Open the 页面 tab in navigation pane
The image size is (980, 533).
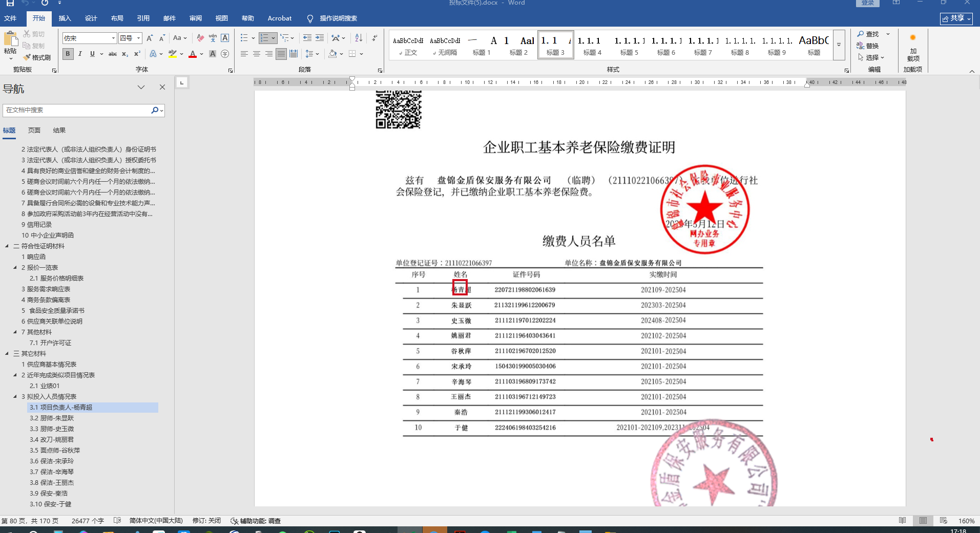(34, 131)
